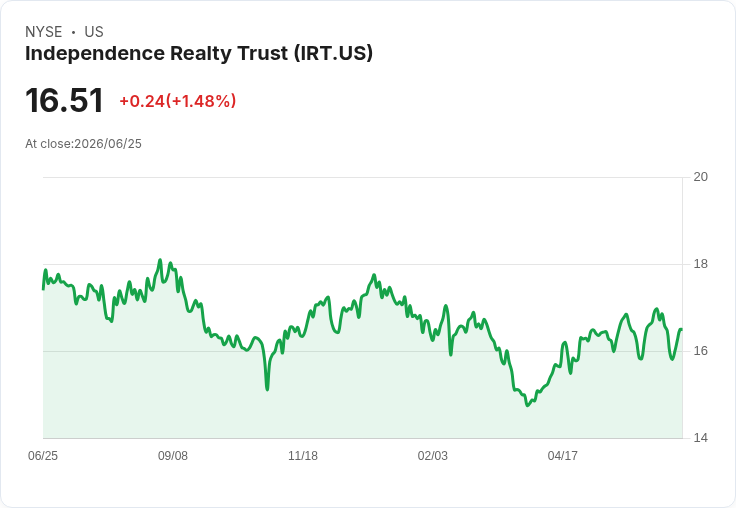Click the 16 y-axis price label

coord(701,351)
